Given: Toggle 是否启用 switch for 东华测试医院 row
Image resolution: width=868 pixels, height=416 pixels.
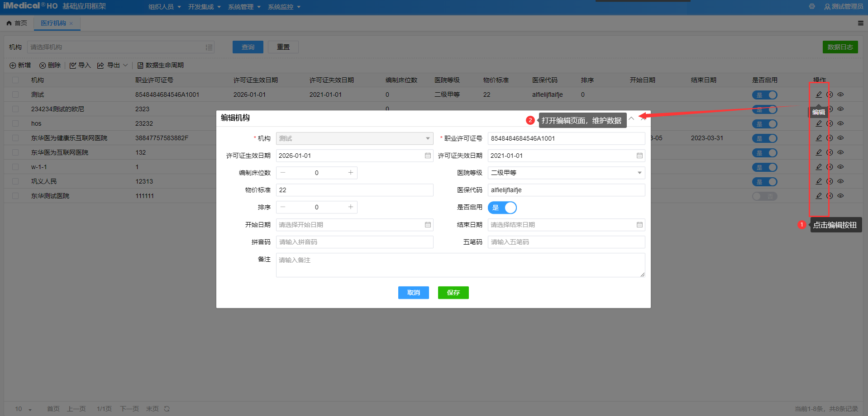Looking at the screenshot, I should pos(764,196).
